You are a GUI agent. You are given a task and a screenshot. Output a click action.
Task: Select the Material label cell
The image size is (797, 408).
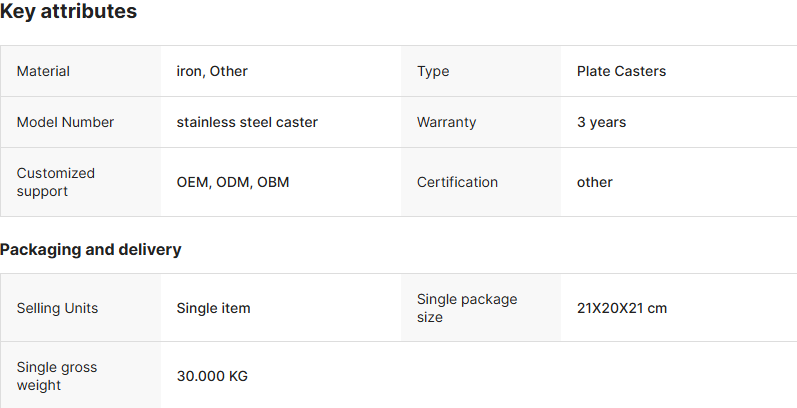point(81,71)
